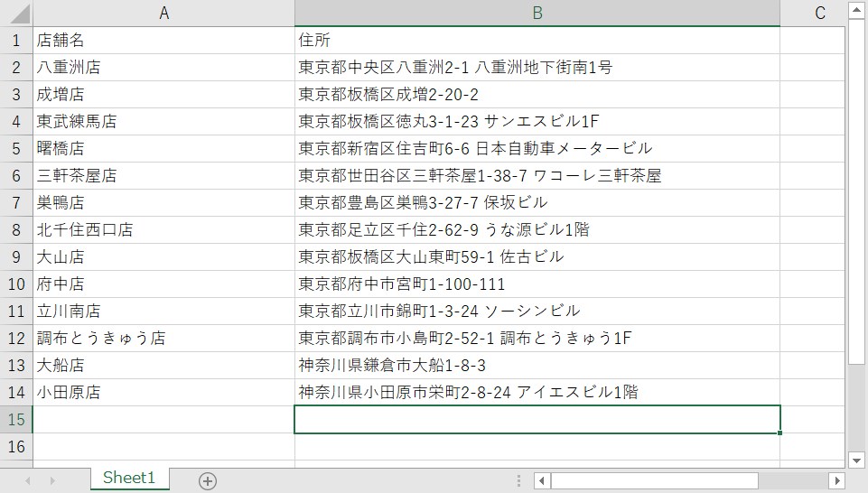Viewport: 868px width, 493px height.
Task: Click the horizontal scrollbar thumb
Action: click(x=654, y=481)
